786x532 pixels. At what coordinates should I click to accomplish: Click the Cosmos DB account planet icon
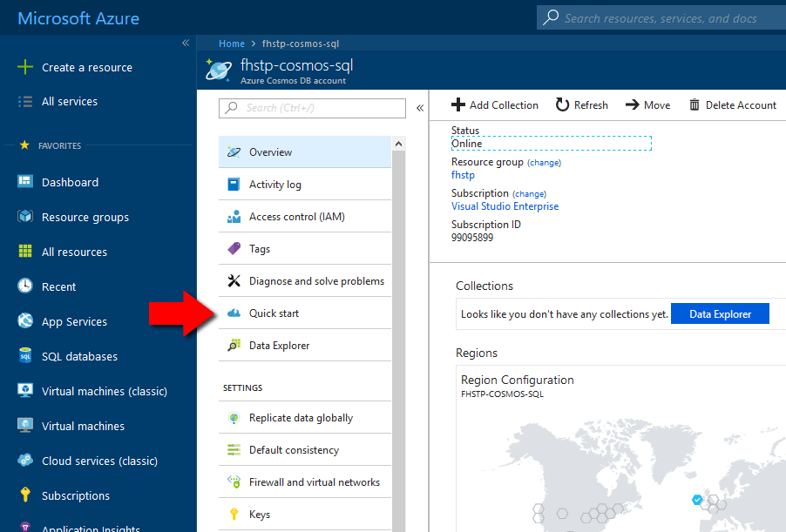[x=219, y=71]
